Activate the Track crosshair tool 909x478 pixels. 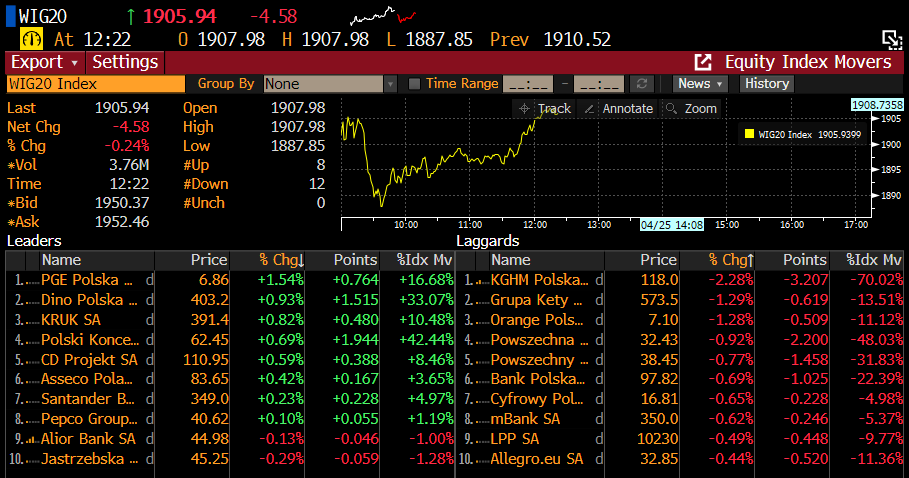tap(543, 108)
